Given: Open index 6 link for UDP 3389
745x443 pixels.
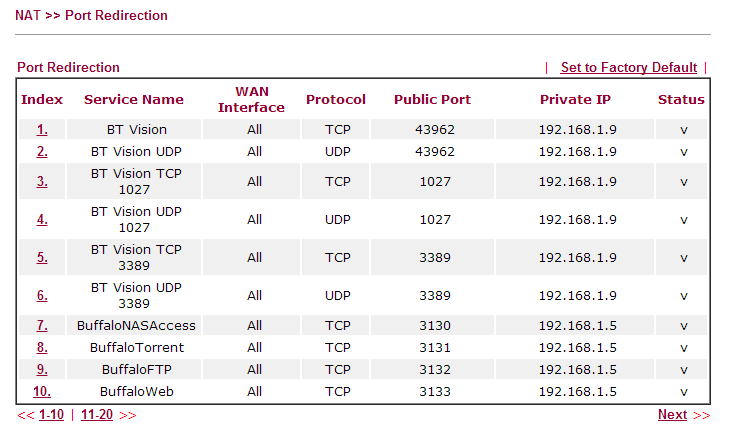Looking at the screenshot, I should (x=42, y=296).
